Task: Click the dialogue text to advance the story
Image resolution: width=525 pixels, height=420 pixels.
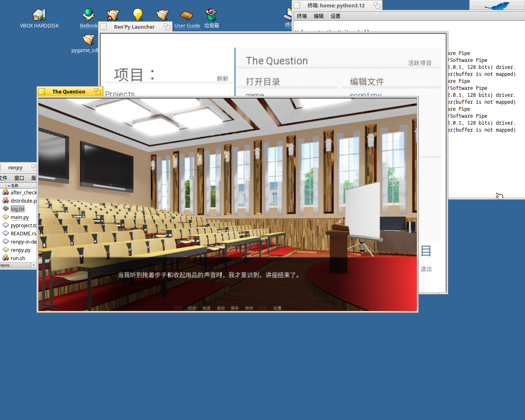Action: point(210,275)
